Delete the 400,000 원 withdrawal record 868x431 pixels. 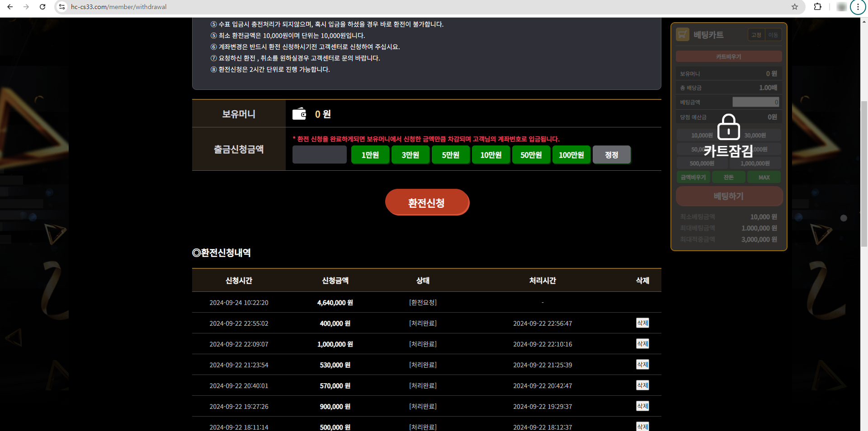coord(642,323)
